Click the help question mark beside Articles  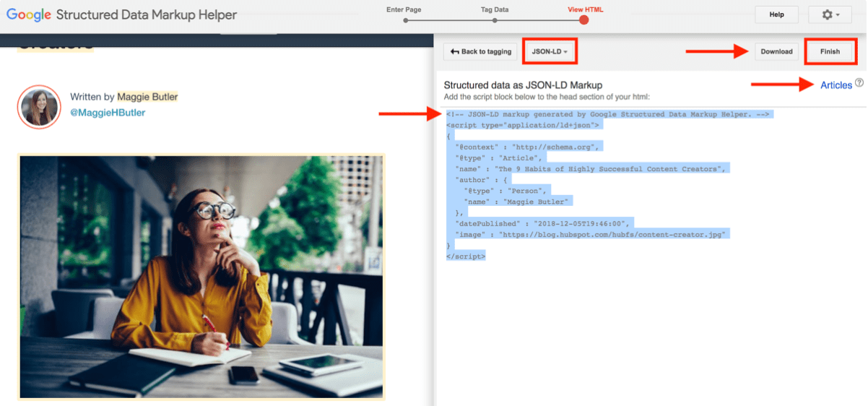click(859, 83)
